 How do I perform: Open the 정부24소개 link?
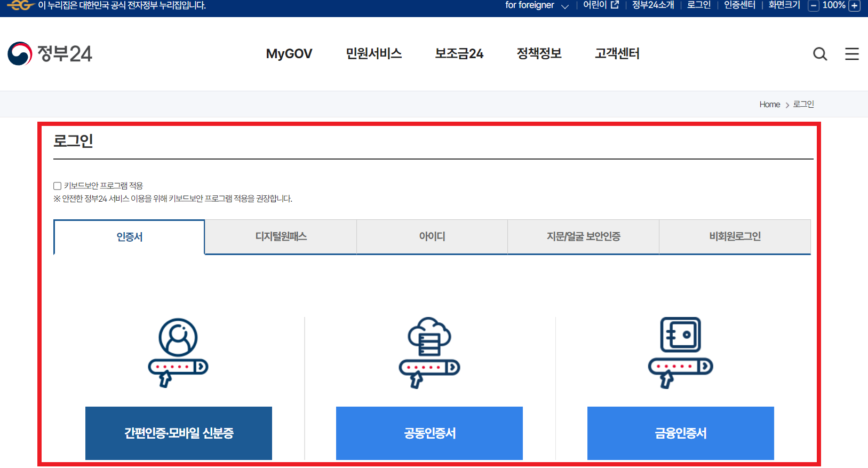(653, 5)
